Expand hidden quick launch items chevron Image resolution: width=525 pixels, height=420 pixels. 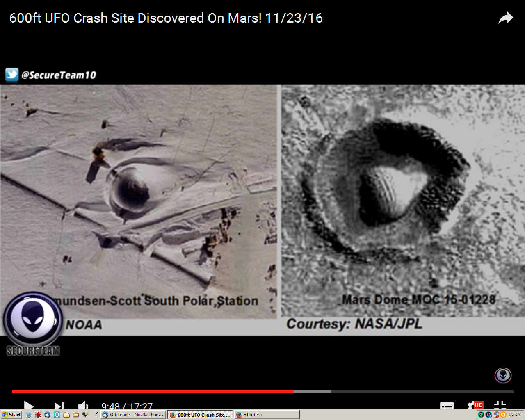click(97, 413)
